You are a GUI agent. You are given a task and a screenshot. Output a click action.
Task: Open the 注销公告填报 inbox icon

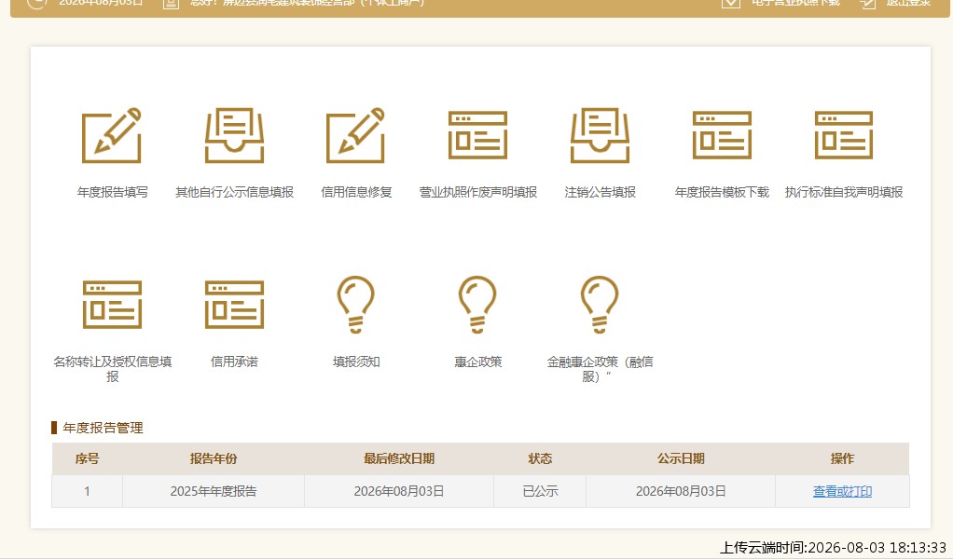pos(600,135)
